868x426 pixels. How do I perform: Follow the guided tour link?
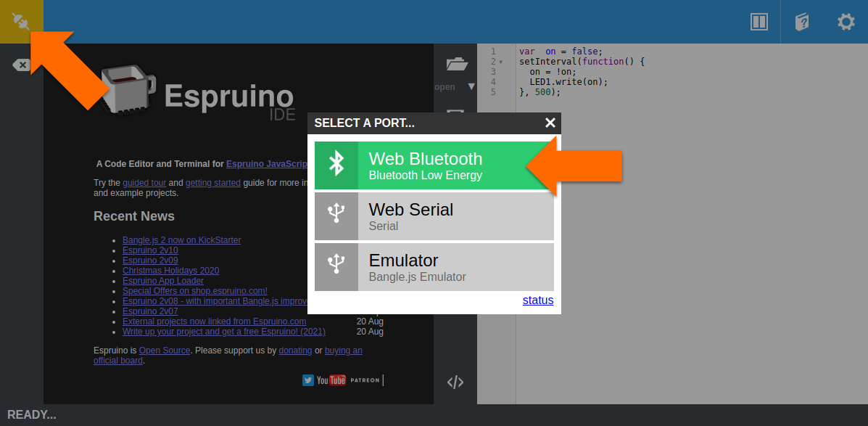[x=144, y=183]
